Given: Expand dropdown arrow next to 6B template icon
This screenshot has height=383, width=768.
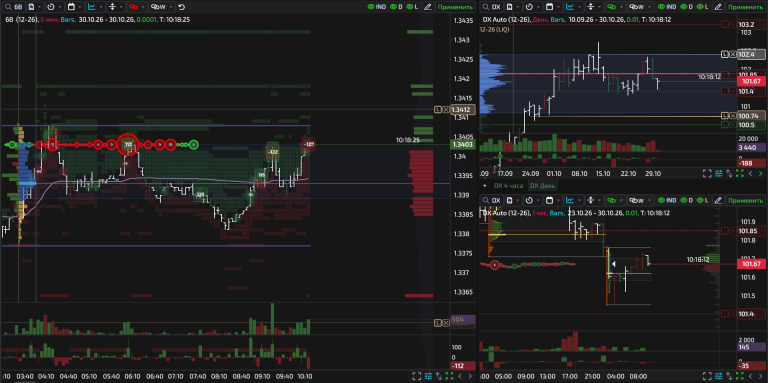Looking at the screenshot, I should tap(40, 7).
